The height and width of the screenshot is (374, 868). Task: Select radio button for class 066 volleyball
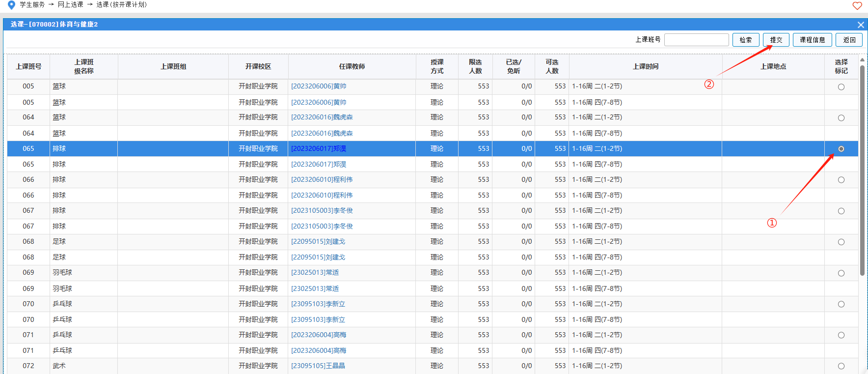[x=841, y=180]
